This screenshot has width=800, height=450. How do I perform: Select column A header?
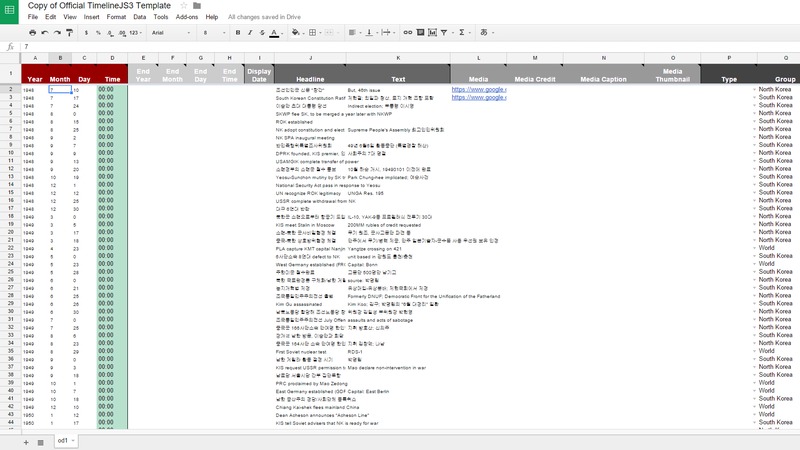point(35,58)
